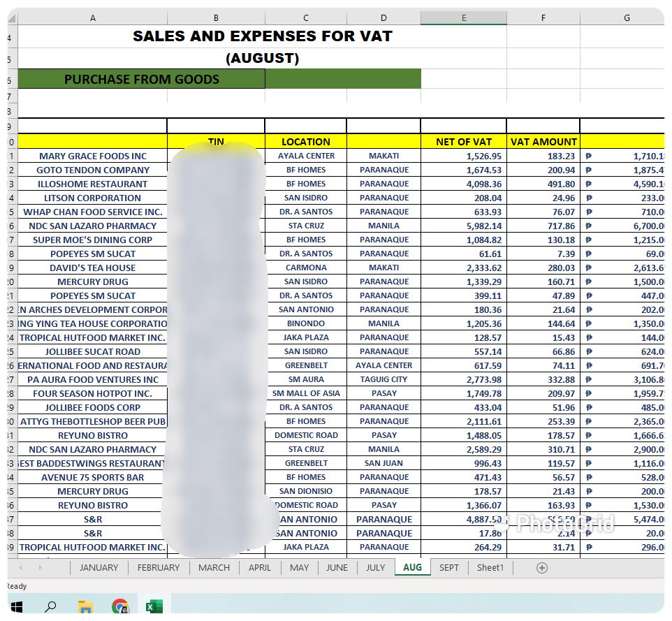
Task: Select the Excel taskbar icon
Action: [x=154, y=606]
